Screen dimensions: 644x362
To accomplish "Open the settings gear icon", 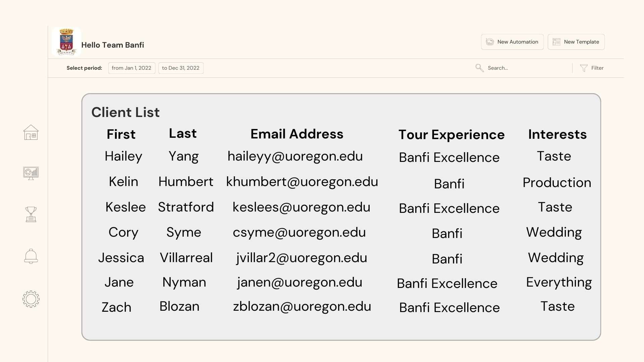I will point(31,299).
